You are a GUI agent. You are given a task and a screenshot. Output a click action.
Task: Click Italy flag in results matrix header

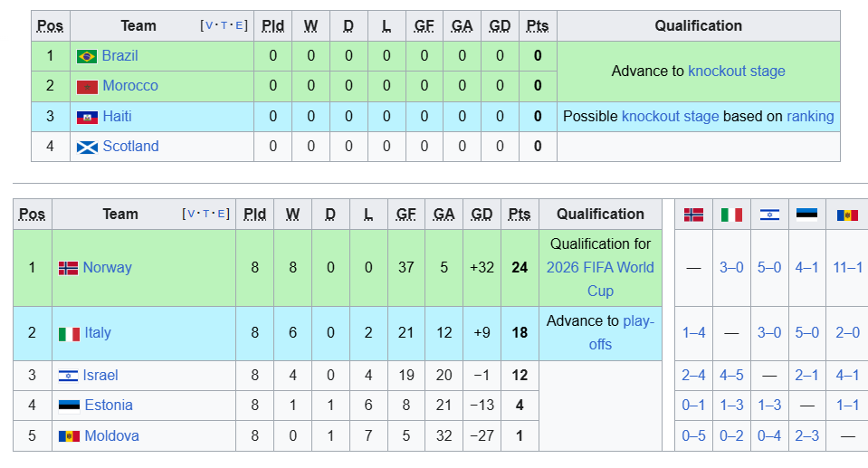pos(731,215)
